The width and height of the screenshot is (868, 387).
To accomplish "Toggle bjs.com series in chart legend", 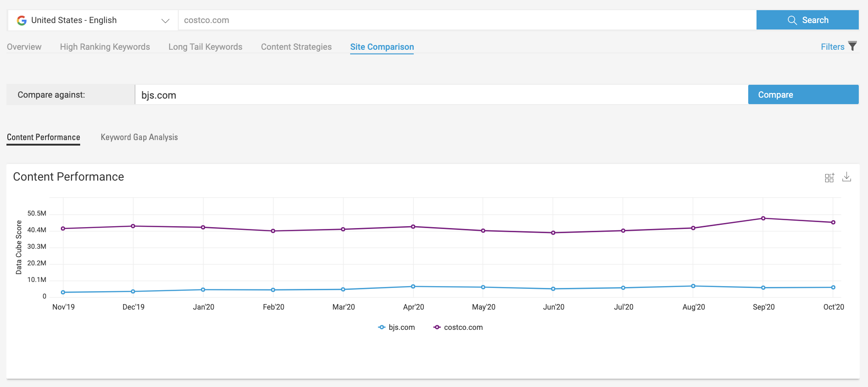I will tap(396, 328).
